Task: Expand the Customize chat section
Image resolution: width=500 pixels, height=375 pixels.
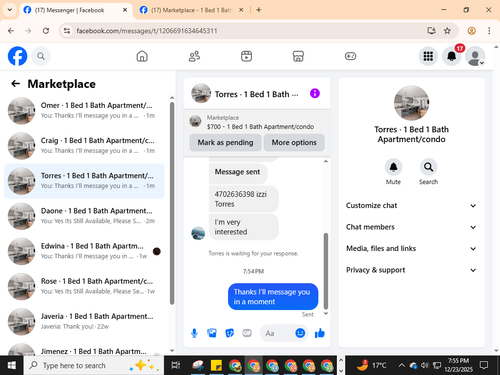Action: [411, 206]
